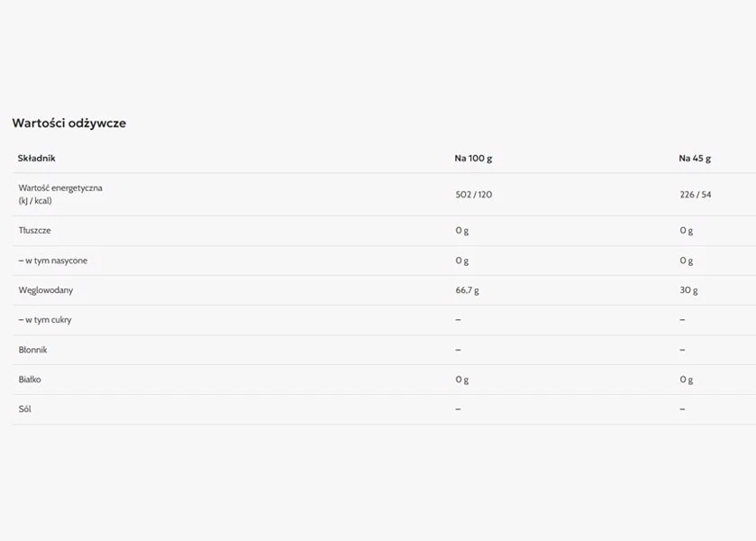Click the Tłuszcze row label
756x541 pixels.
click(x=35, y=230)
